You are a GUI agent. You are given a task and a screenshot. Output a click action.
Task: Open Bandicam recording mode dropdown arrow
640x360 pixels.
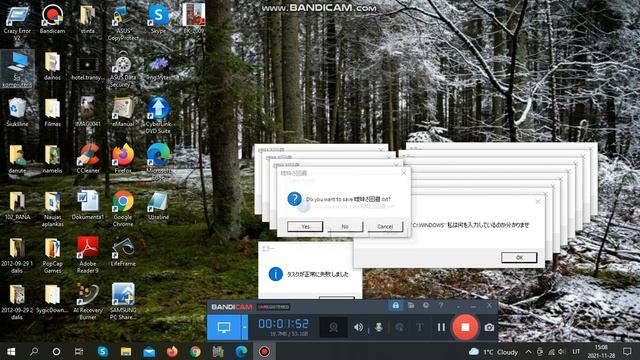(244, 327)
